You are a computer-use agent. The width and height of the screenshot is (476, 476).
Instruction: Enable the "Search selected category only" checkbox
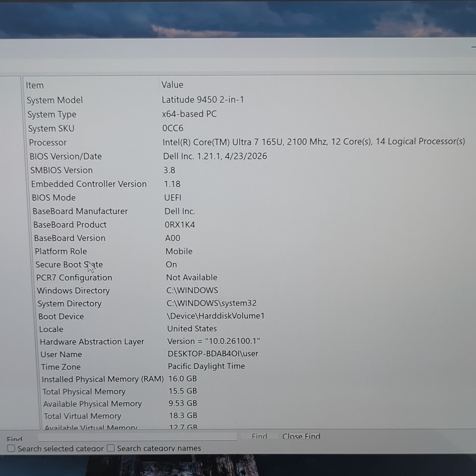click(x=12, y=448)
